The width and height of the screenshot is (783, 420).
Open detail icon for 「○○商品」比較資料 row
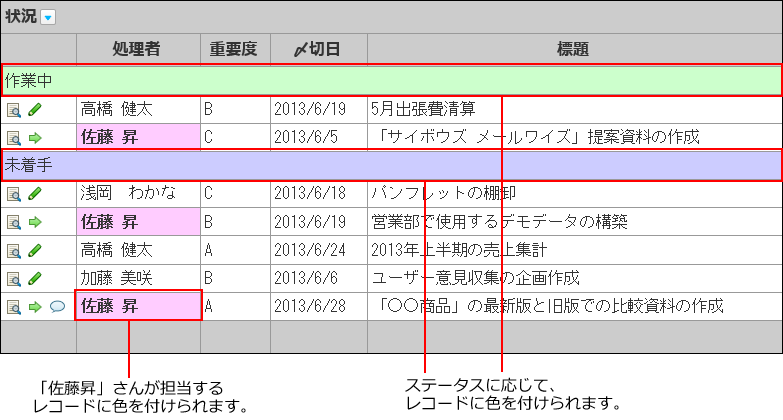point(14,307)
